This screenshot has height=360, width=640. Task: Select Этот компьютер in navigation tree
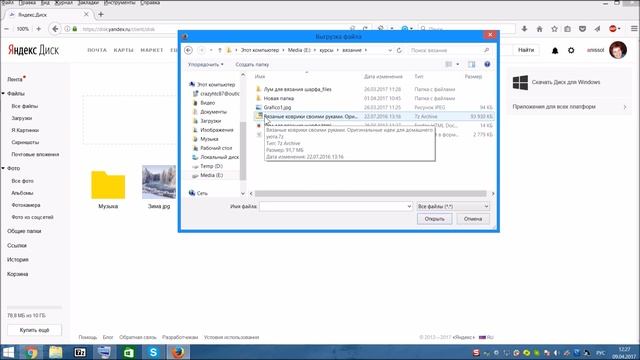pos(216,84)
